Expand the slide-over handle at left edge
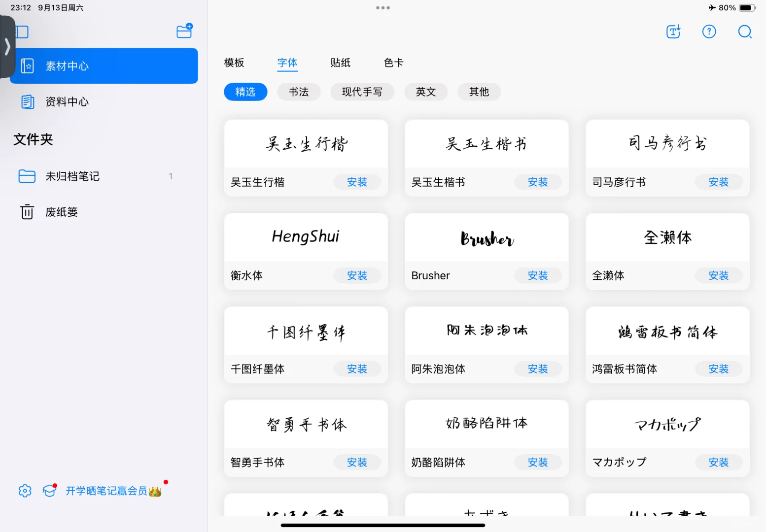The image size is (766, 532). click(7, 47)
